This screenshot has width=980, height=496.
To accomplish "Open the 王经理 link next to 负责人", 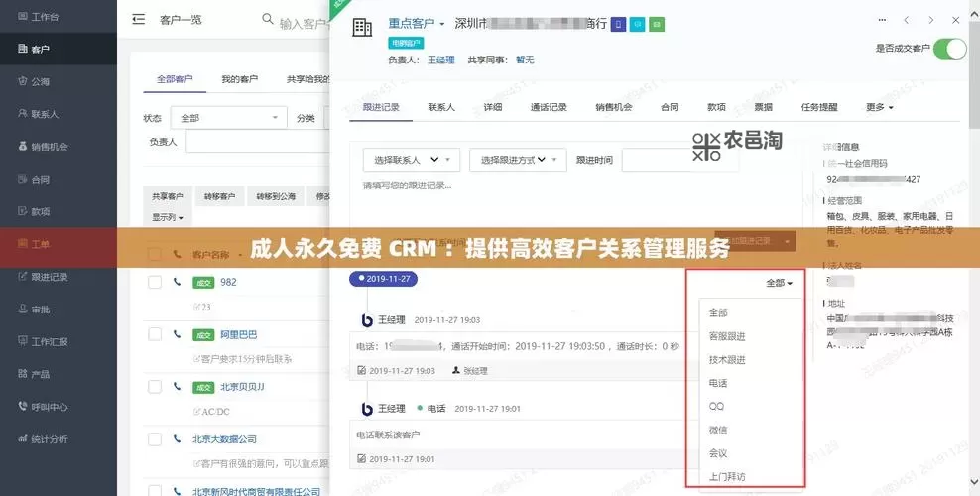I will click(440, 60).
